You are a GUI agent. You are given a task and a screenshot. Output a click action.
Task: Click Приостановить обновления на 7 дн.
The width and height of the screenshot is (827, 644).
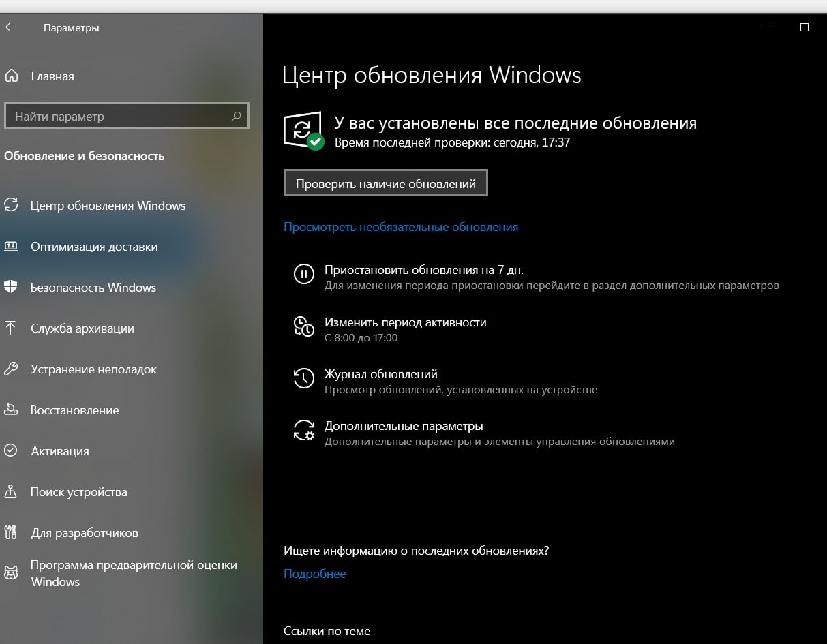(424, 269)
